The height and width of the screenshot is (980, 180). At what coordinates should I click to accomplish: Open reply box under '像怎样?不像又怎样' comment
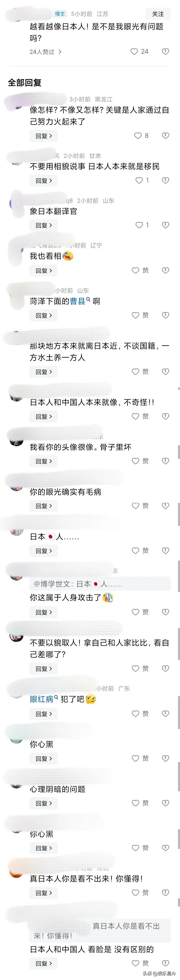tap(43, 136)
